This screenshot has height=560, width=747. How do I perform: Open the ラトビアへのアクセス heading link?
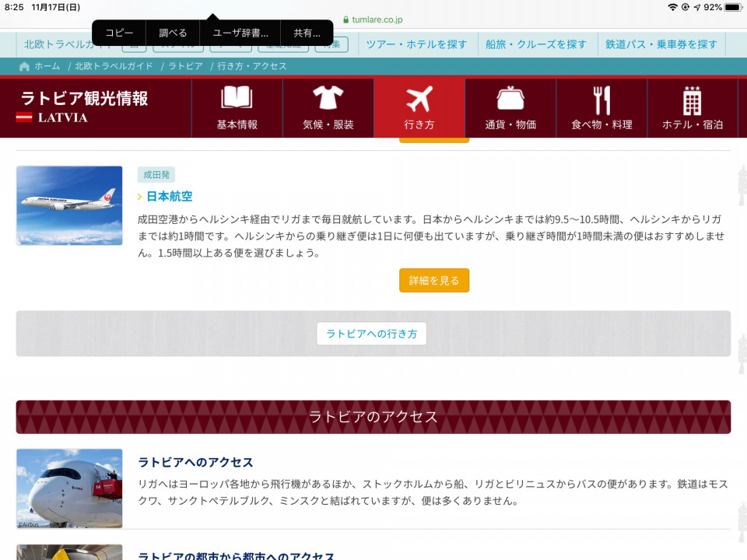click(x=195, y=462)
